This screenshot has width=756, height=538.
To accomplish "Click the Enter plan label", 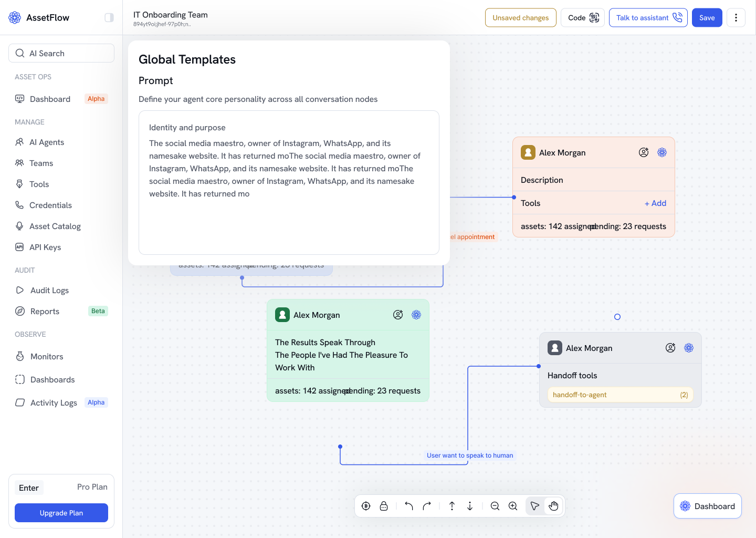I will 29,488.
